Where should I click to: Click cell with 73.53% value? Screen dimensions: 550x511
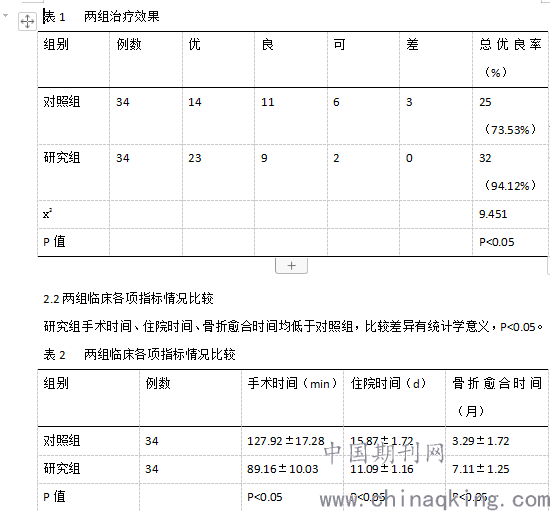[510, 116]
